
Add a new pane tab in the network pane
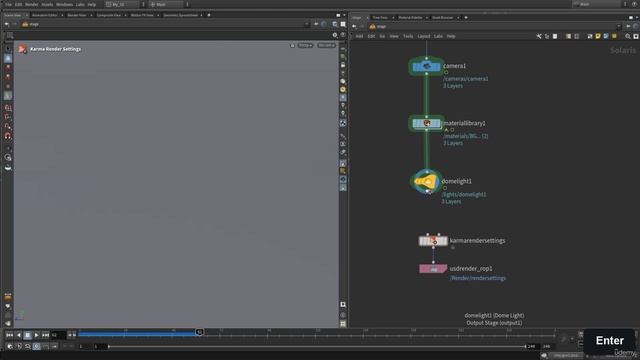(x=466, y=18)
